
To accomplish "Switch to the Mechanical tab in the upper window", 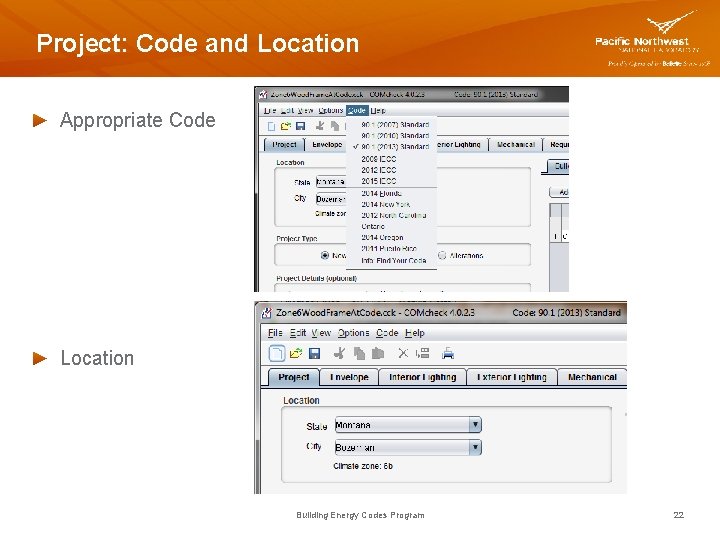I will (516, 145).
